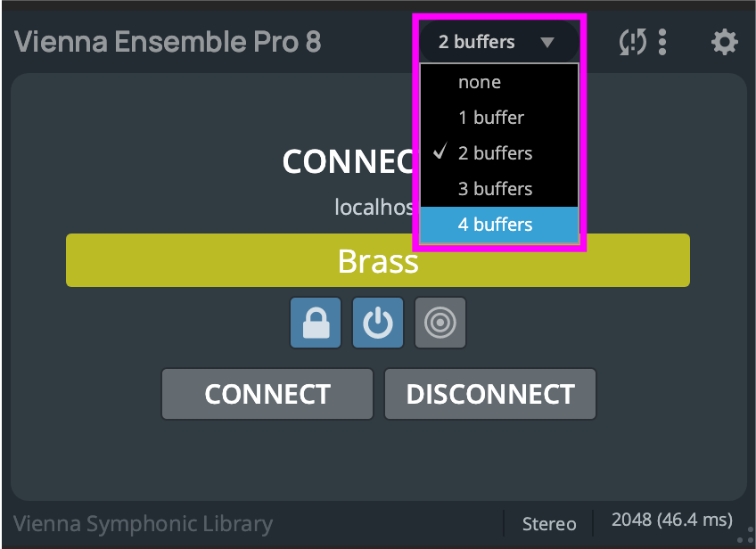The width and height of the screenshot is (756, 549).
Task: Collapse the 2 buffers dropdown
Action: click(x=497, y=42)
